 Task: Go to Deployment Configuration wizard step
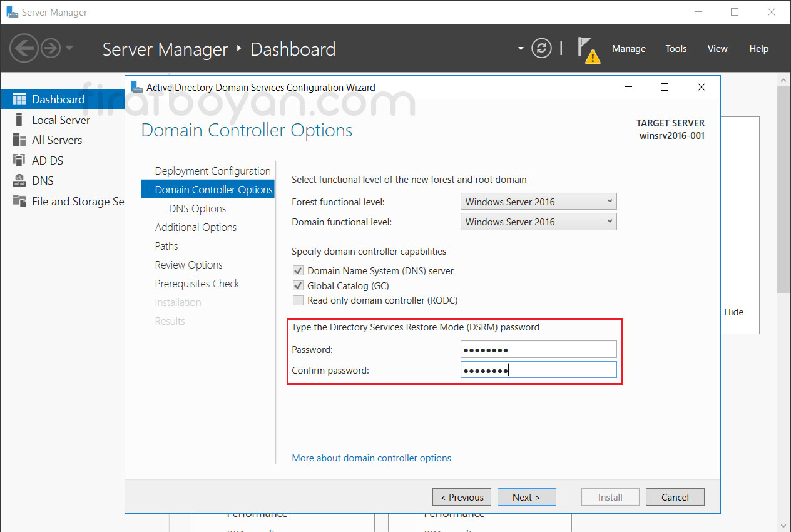213,171
